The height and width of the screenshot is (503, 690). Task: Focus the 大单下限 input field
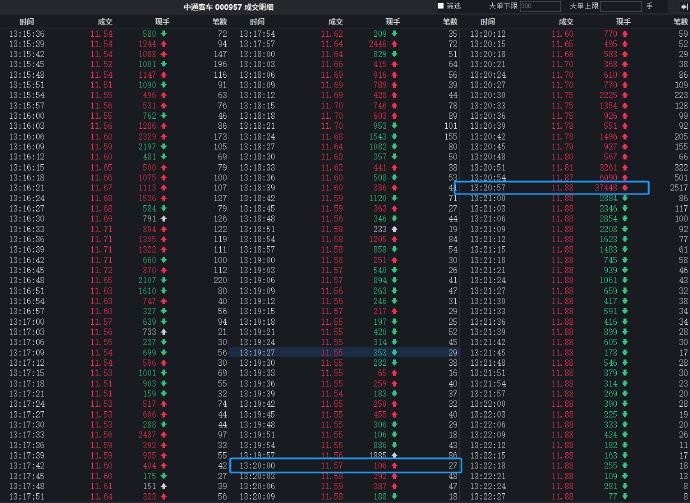point(540,6)
